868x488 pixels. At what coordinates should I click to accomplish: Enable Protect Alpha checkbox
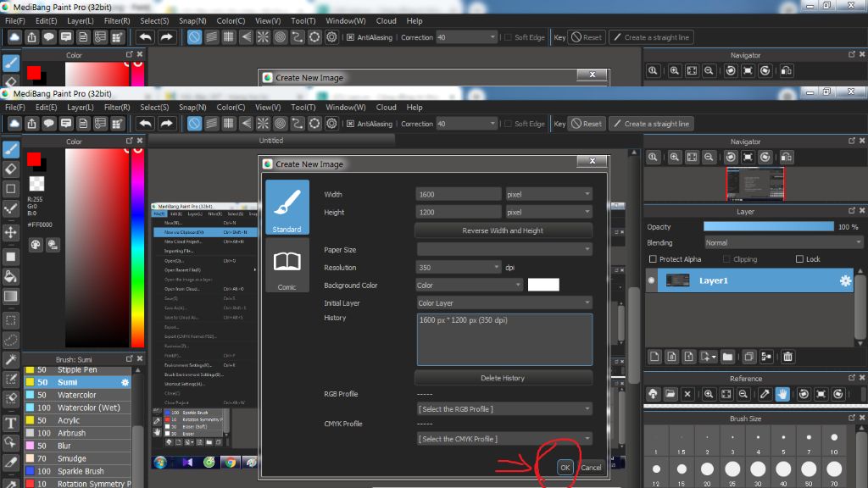[x=653, y=259]
